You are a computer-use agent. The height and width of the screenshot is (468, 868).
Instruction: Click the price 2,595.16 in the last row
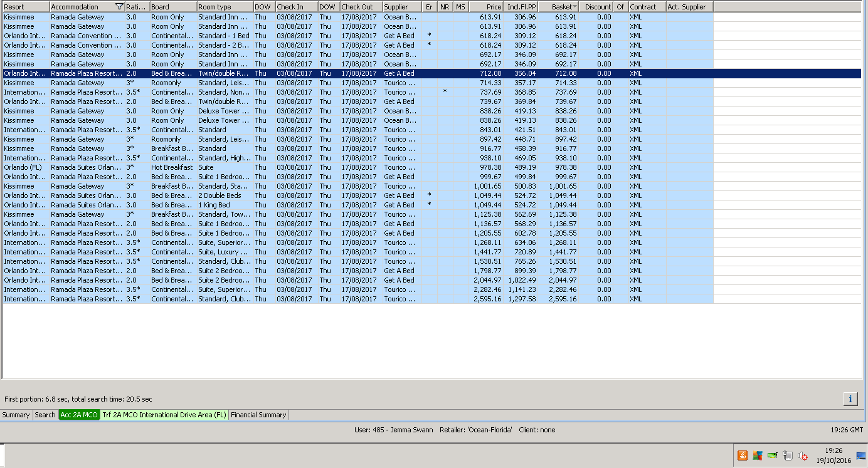(487, 299)
